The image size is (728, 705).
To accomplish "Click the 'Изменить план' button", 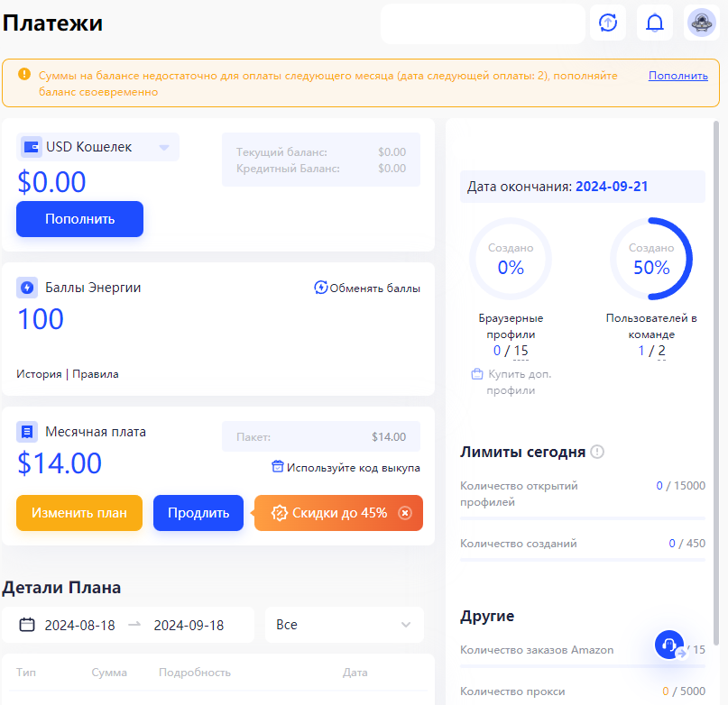I will pos(79,513).
